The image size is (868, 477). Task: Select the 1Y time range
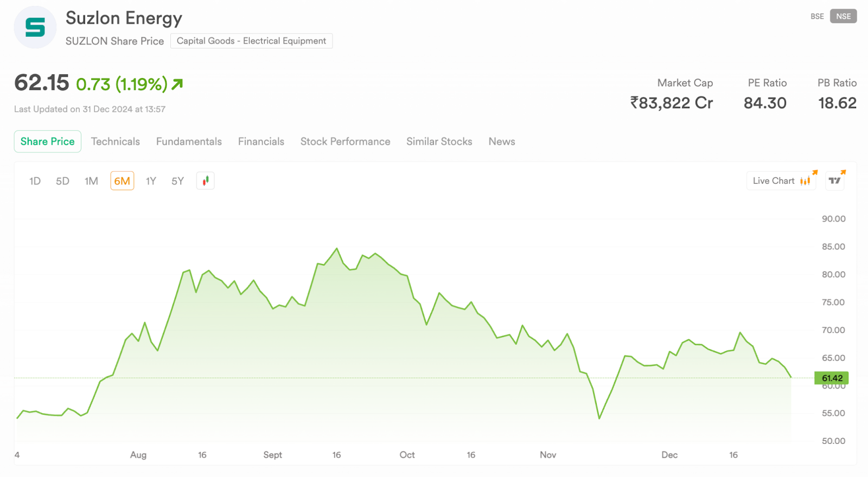(x=151, y=181)
